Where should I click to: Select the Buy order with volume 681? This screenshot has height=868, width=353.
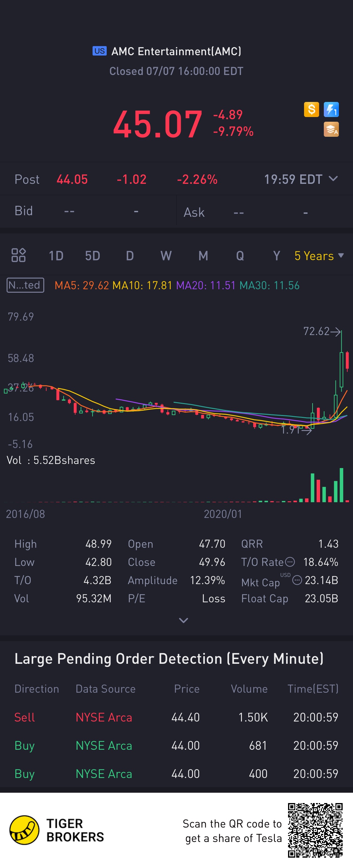176,745
